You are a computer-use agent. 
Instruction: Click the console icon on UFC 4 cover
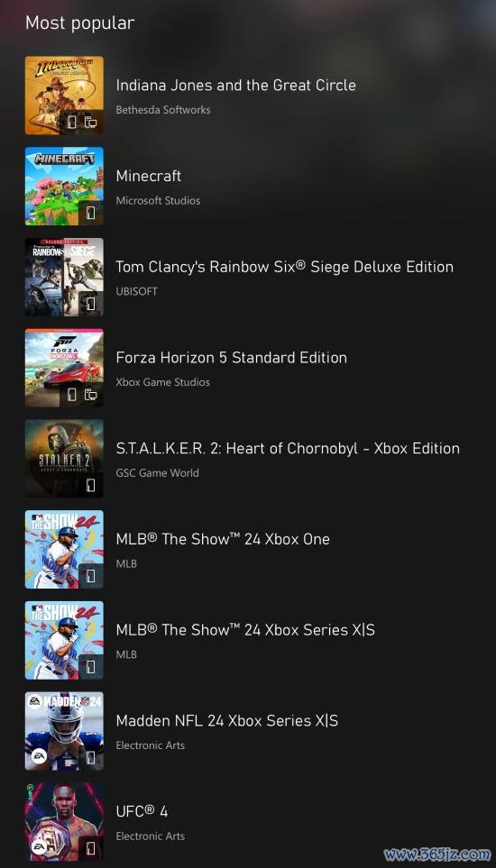(91, 849)
